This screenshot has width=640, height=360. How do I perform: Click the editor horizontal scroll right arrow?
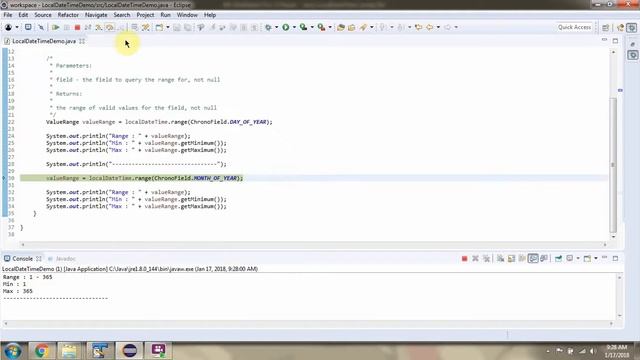pyautogui.click(x=605, y=244)
